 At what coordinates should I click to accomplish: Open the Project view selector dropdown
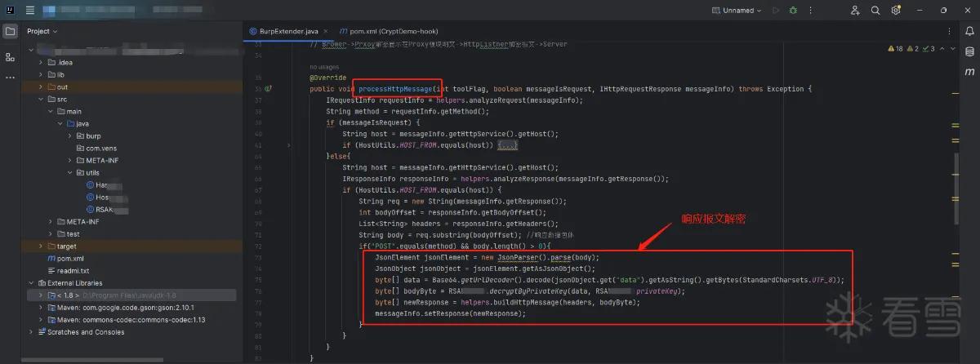coord(42,31)
